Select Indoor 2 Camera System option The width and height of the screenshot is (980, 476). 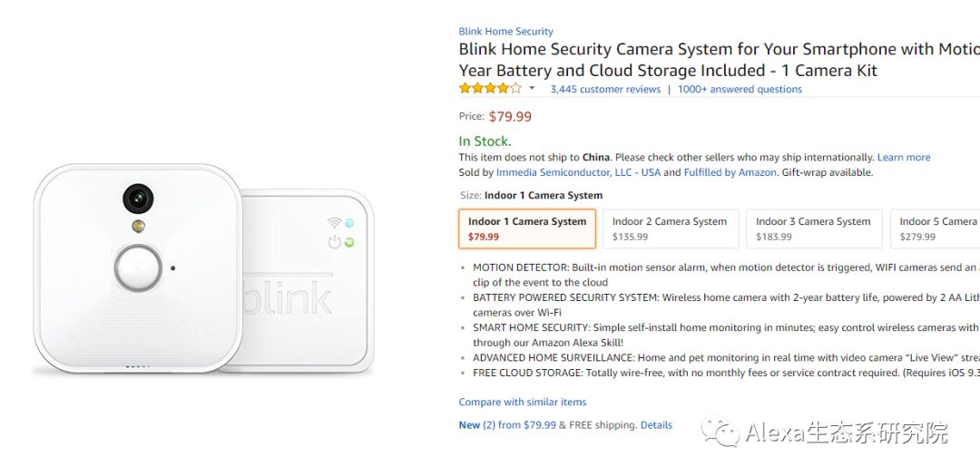click(670, 228)
